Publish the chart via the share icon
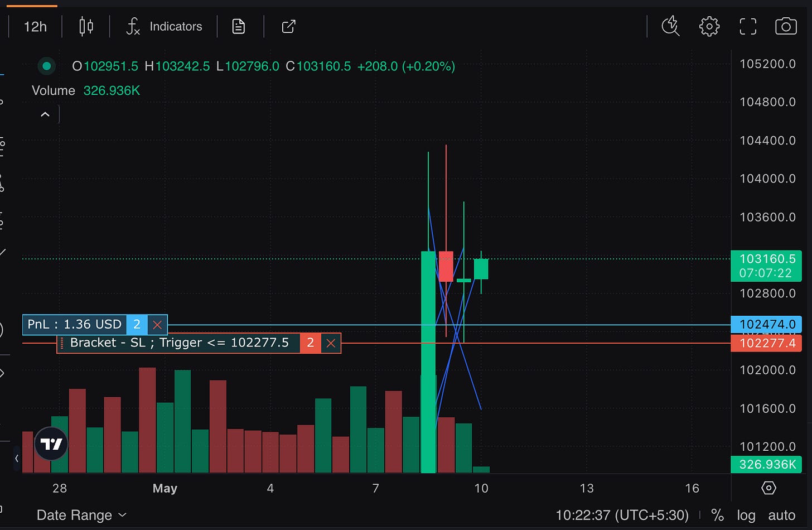This screenshot has height=530, width=812. point(288,26)
